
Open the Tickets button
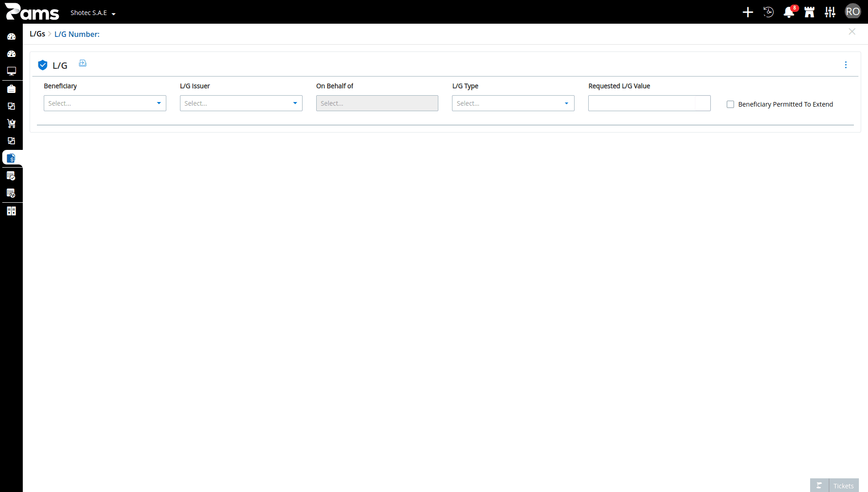[843, 486]
